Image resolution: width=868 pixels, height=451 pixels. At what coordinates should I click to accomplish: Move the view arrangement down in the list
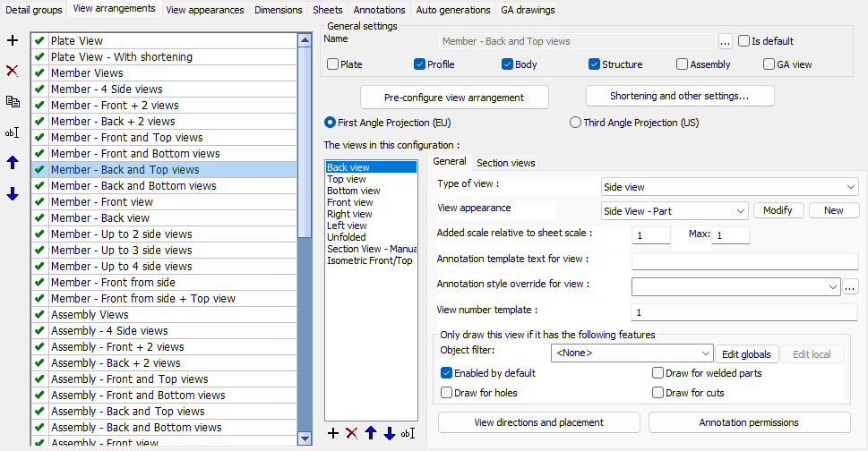(12, 193)
